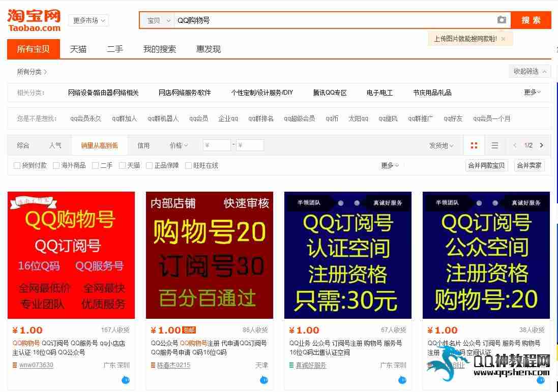Enable the 二手 checkbox filter
The width and height of the screenshot is (558, 392).
[95, 165]
